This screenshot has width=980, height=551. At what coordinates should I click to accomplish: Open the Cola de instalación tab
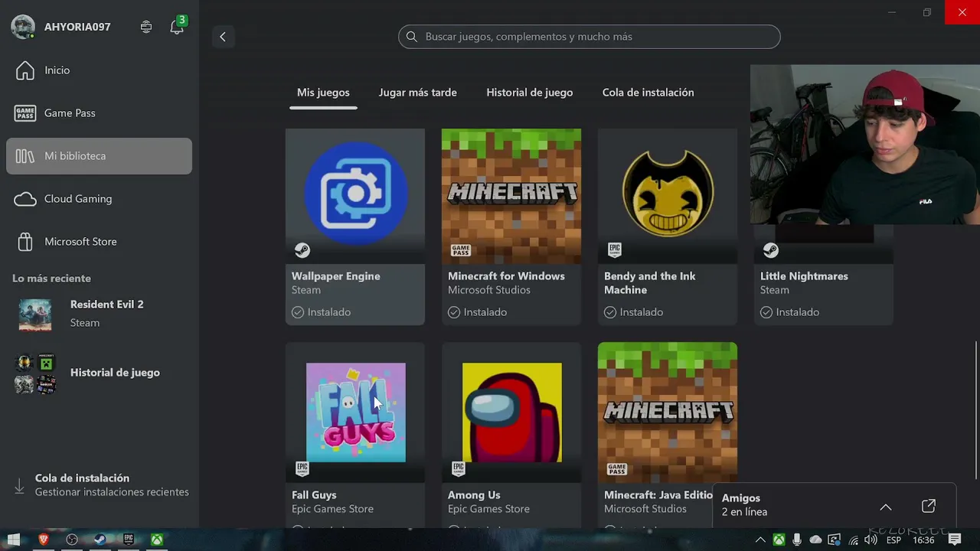point(648,93)
